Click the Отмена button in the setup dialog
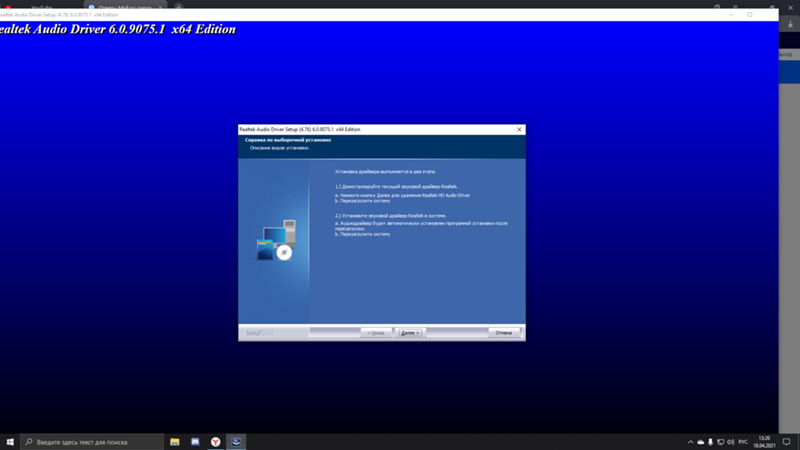Image resolution: width=800 pixels, height=450 pixels. point(504,333)
